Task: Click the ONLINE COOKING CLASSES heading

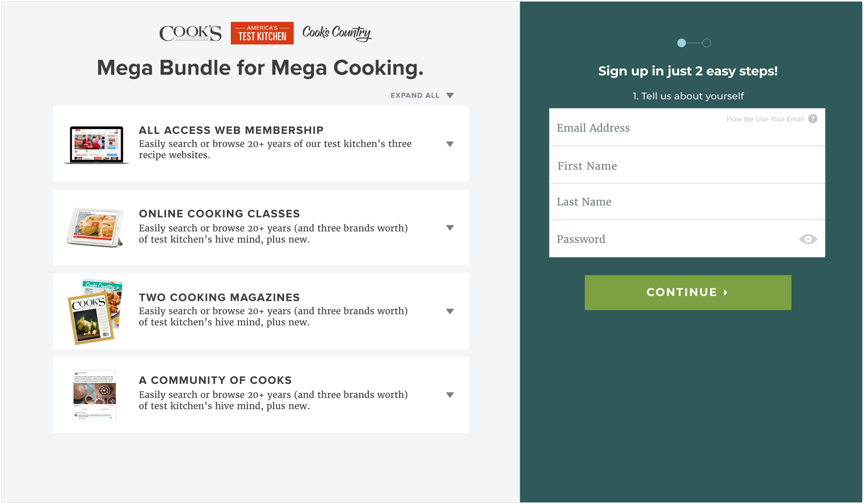Action: [x=219, y=214]
